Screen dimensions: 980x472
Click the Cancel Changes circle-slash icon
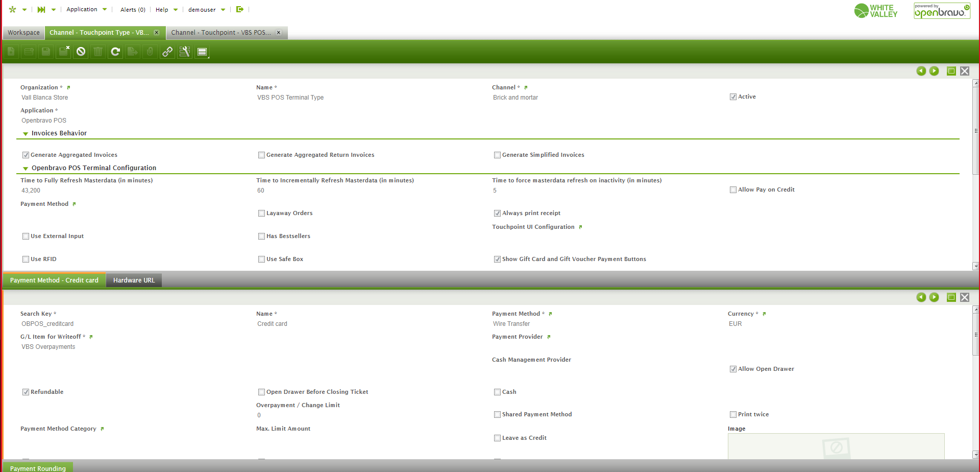(81, 52)
